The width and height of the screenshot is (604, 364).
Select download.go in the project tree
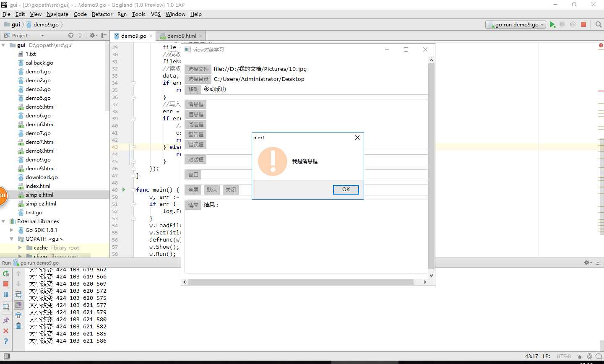tap(42, 177)
